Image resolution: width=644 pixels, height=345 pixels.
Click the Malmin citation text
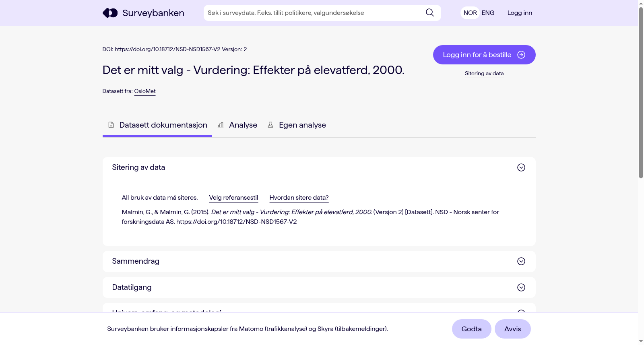tap(310, 217)
